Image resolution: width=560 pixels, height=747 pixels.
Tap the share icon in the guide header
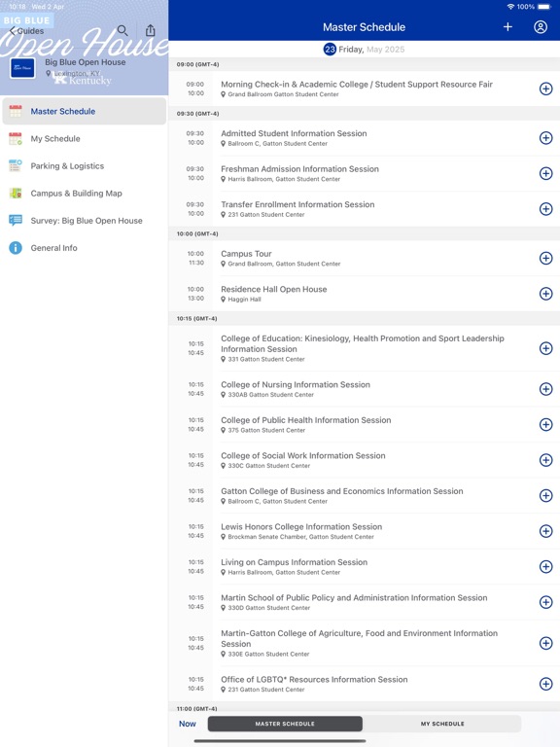point(150,30)
